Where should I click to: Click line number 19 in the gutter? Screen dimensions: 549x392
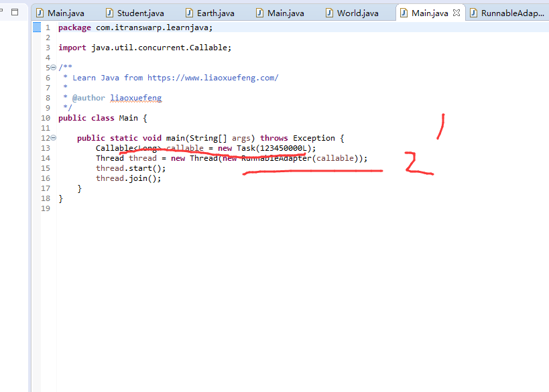click(x=46, y=208)
